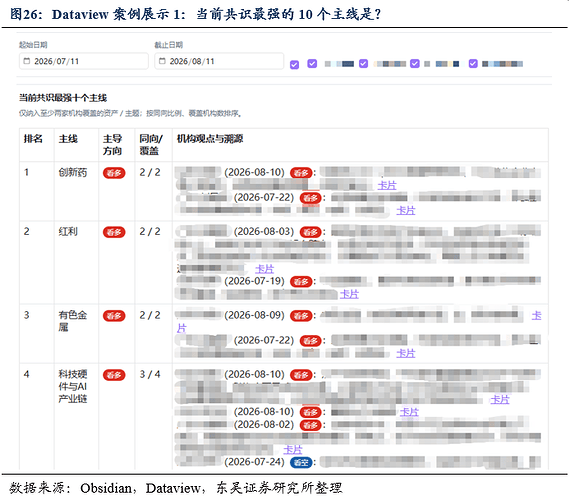Toggle the first purple checkbox after date fields
Viewport: 569px width, 500px height.
click(x=294, y=65)
